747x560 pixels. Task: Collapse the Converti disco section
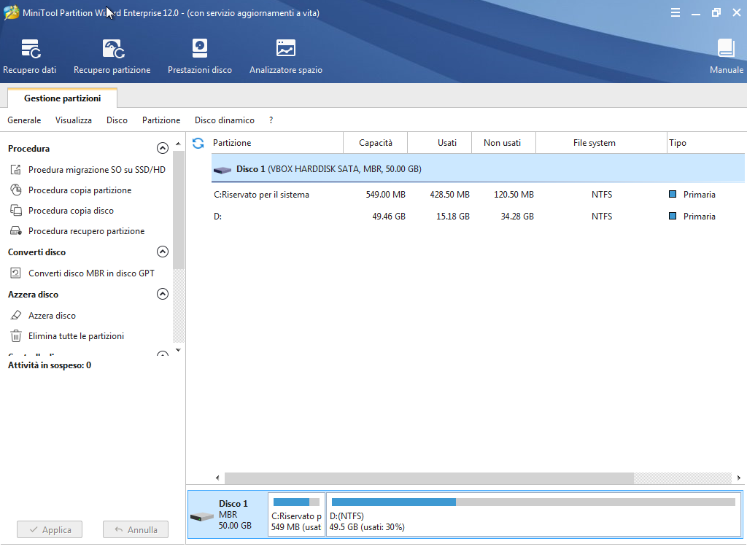click(163, 252)
